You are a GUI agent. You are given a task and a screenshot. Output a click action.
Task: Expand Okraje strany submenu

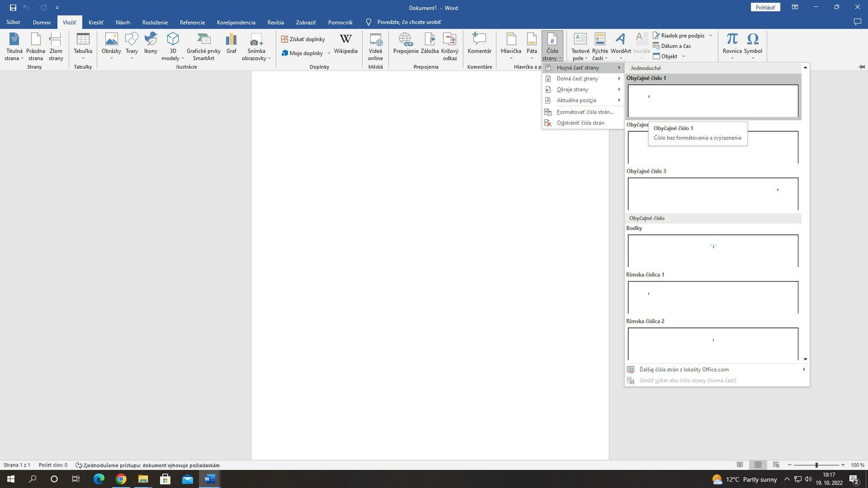tap(583, 90)
